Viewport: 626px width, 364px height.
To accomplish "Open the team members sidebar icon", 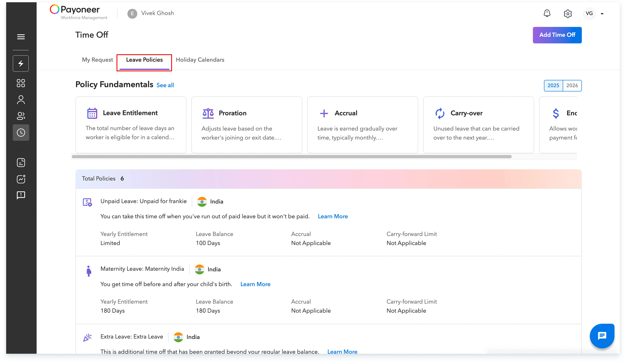I will coord(21,116).
